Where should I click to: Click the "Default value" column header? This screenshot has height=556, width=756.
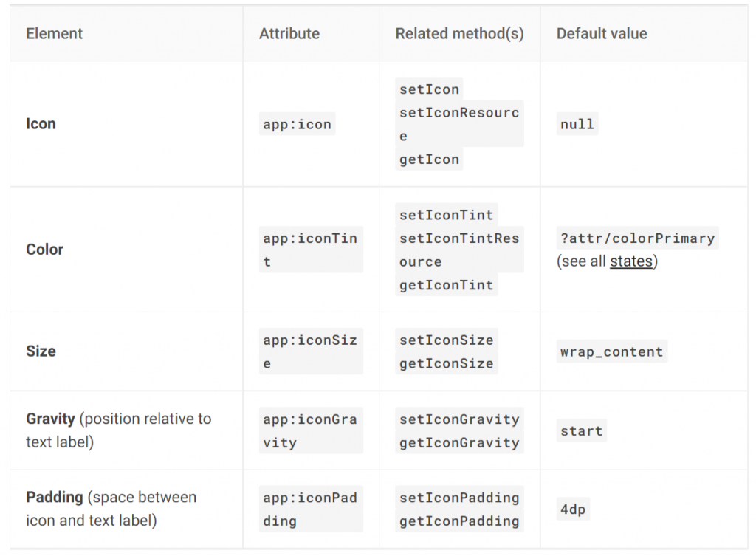(x=602, y=34)
